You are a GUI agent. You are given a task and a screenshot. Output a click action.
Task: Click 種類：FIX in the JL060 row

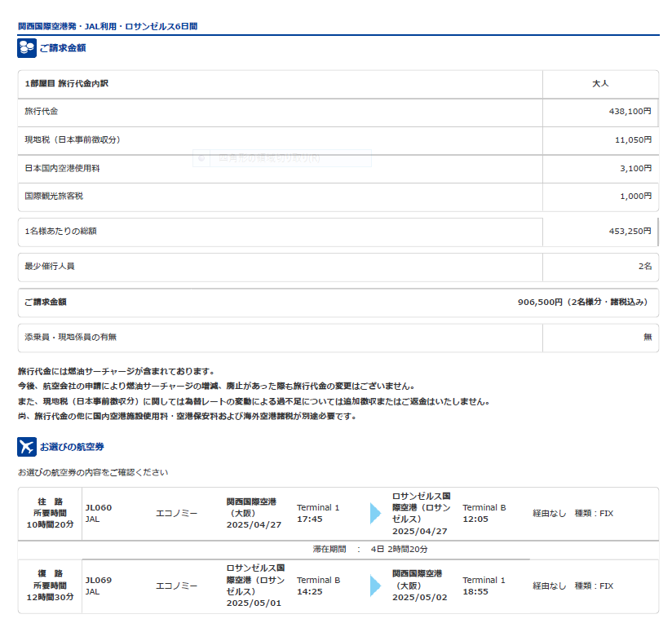pos(594,513)
